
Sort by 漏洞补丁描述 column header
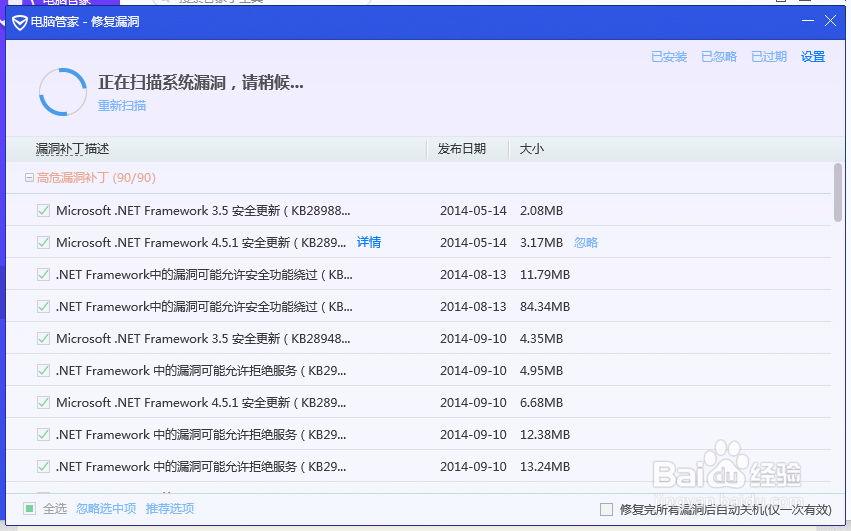(72, 149)
